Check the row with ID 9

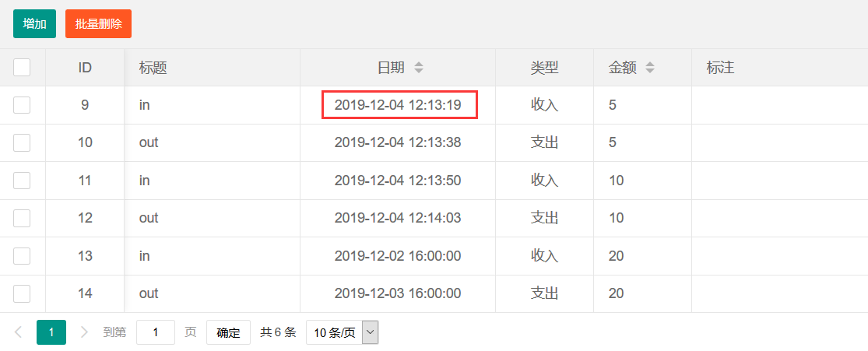pyautogui.click(x=22, y=104)
